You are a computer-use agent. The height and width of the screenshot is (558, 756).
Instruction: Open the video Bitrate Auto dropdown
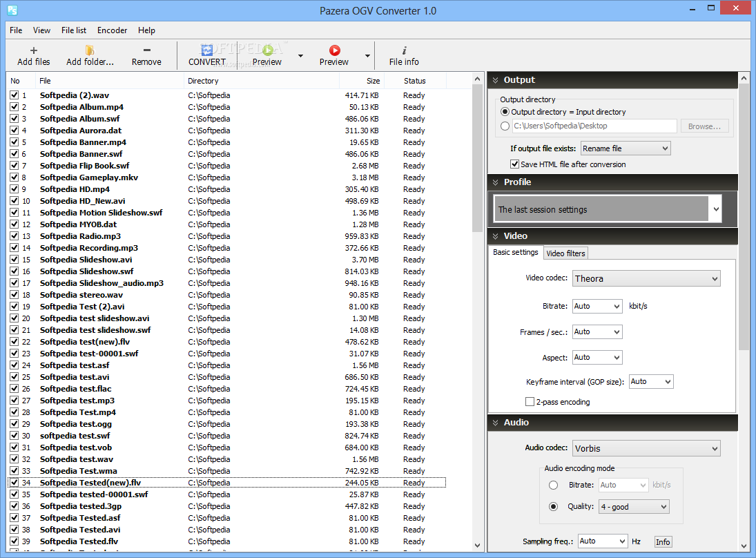click(597, 306)
